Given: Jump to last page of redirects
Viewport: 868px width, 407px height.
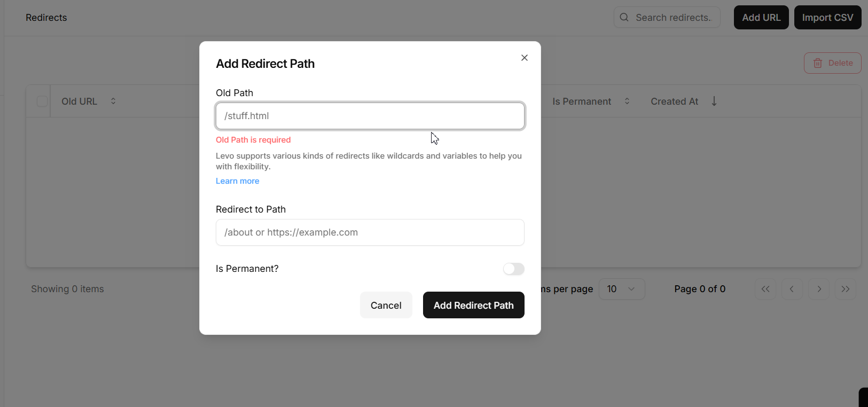Looking at the screenshot, I should pyautogui.click(x=846, y=289).
